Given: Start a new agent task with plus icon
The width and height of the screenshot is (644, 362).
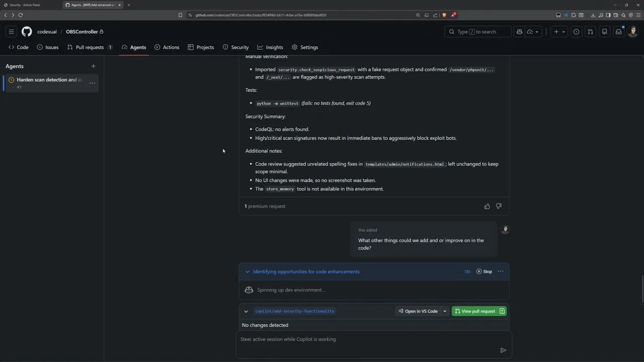Looking at the screenshot, I should coord(93,66).
